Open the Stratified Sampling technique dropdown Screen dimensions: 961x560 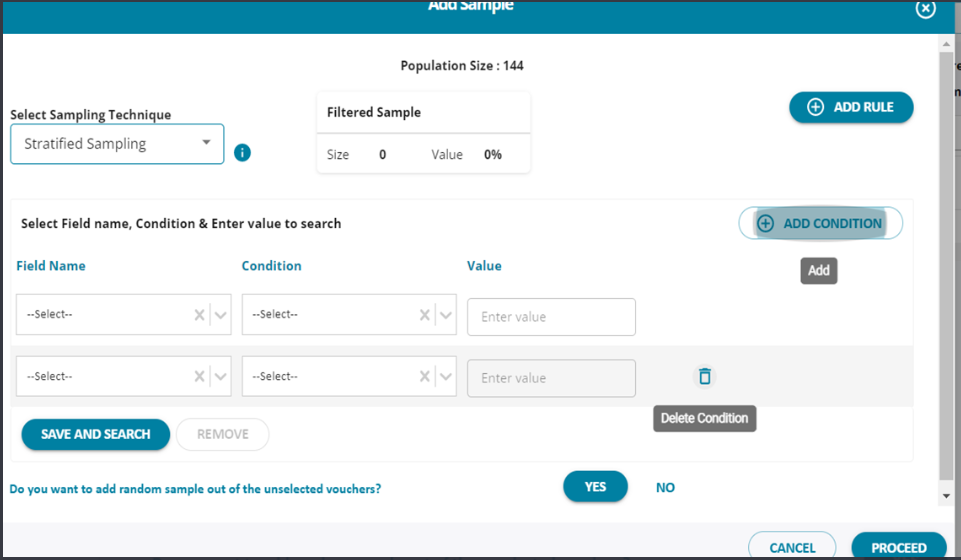click(x=117, y=144)
